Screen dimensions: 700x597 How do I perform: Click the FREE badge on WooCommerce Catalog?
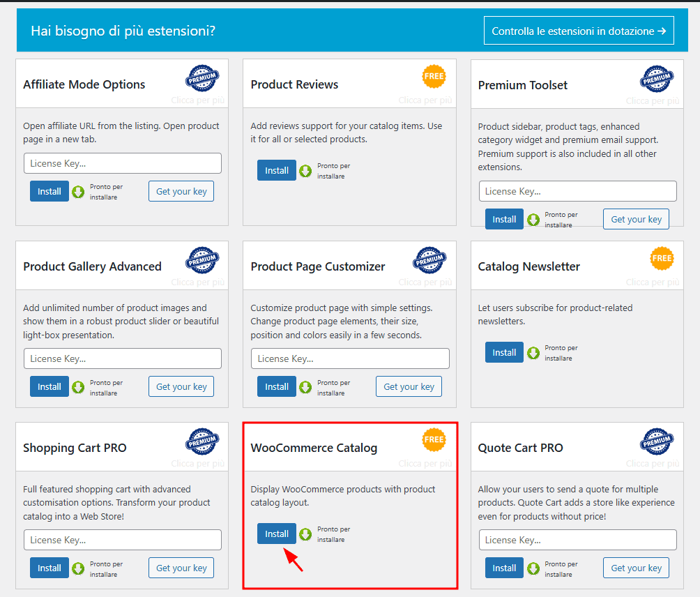[434, 440]
